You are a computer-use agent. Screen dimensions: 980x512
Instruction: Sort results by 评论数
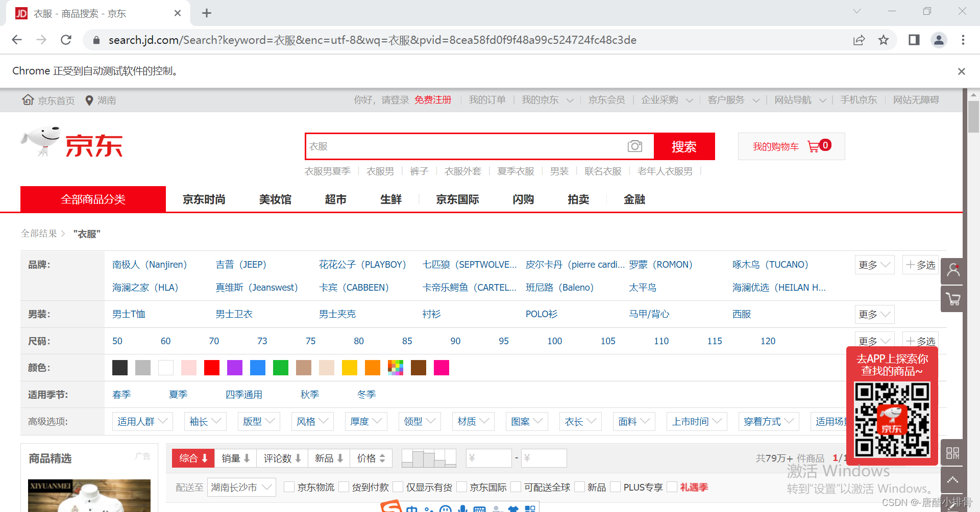[x=282, y=458]
